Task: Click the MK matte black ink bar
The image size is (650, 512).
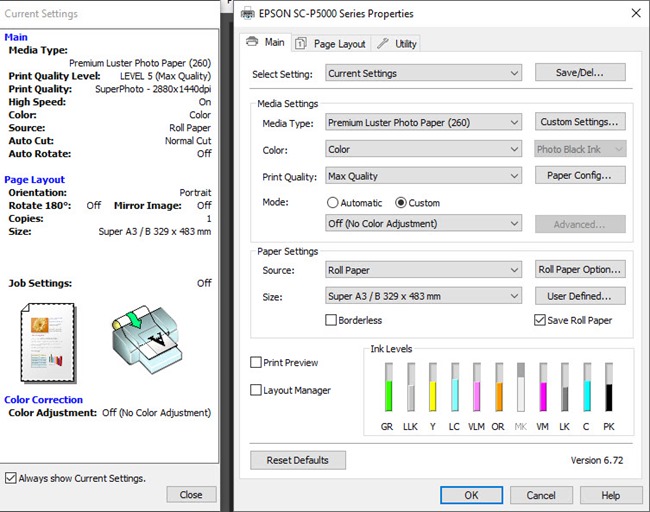Action: (521, 387)
